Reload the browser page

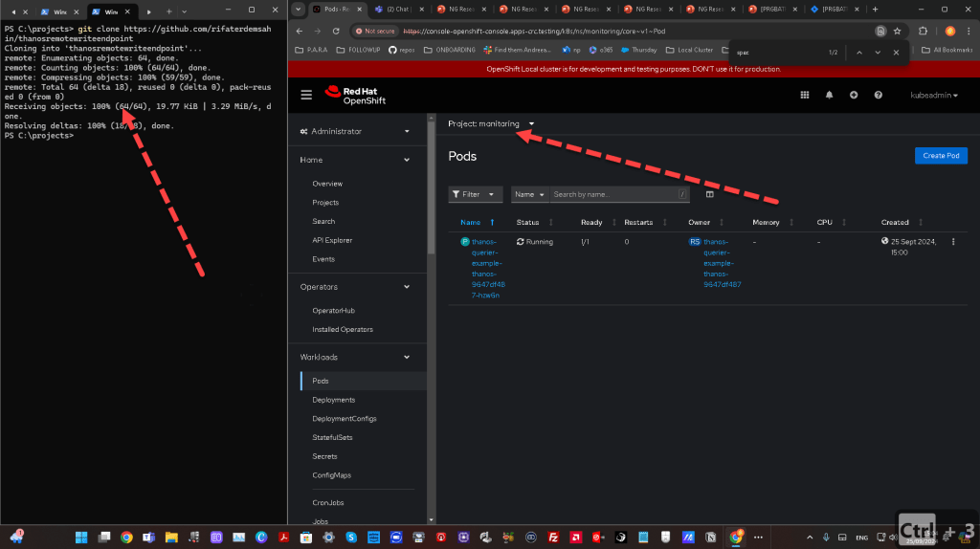[336, 31]
